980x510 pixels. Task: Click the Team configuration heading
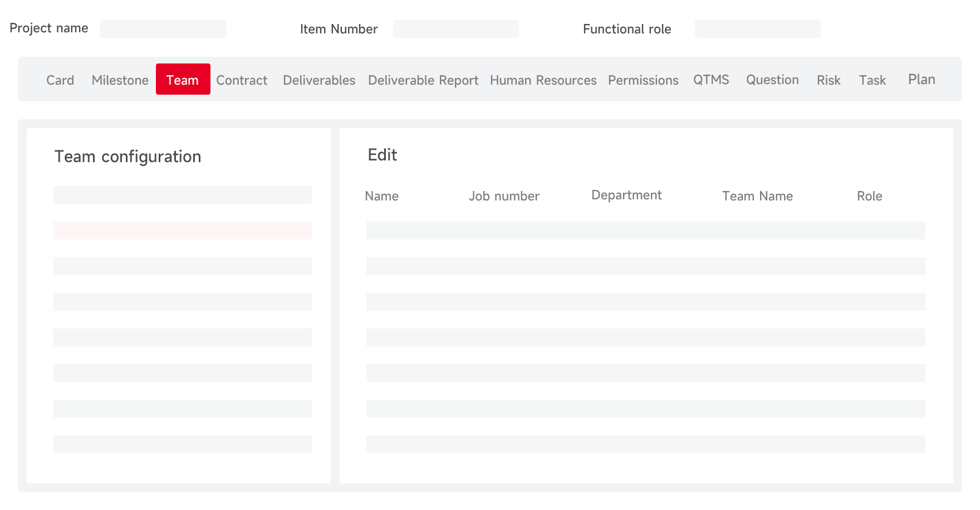128,157
